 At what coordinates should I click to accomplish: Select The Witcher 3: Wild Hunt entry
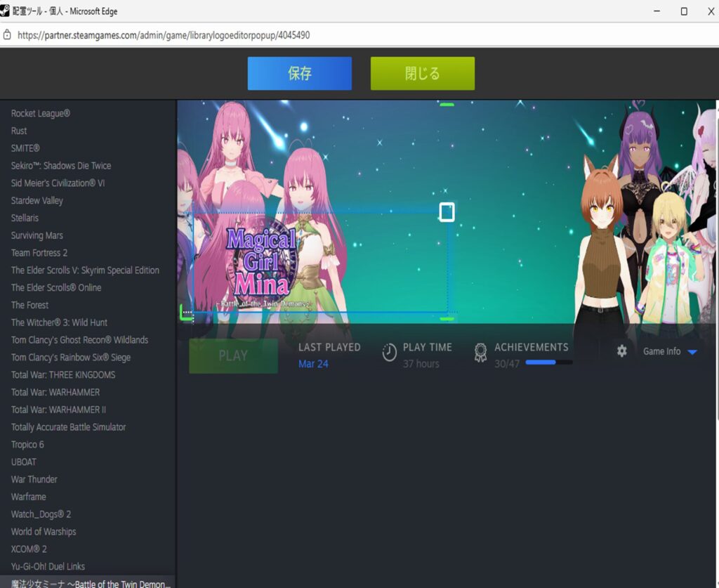[x=59, y=322]
